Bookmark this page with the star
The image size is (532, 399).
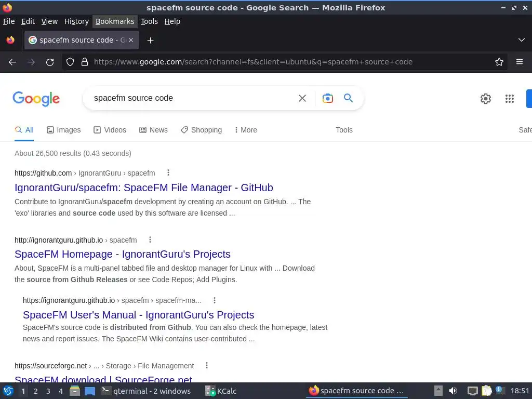point(499,62)
